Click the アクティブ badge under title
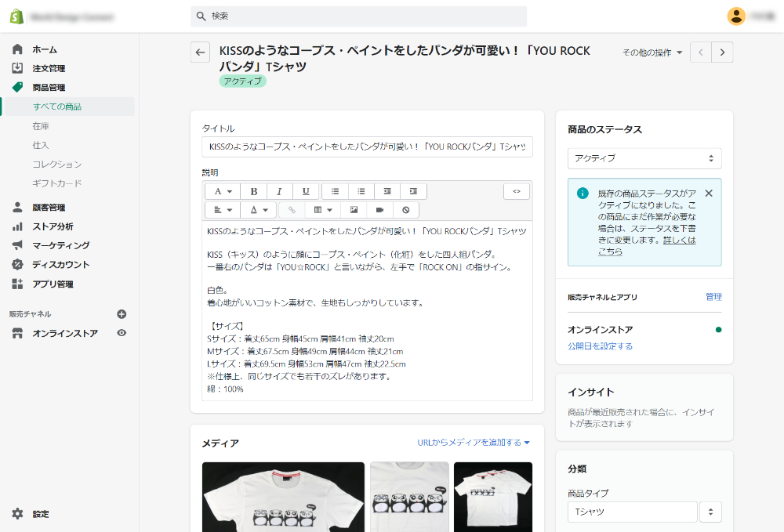This screenshot has width=784, height=532. (242, 81)
